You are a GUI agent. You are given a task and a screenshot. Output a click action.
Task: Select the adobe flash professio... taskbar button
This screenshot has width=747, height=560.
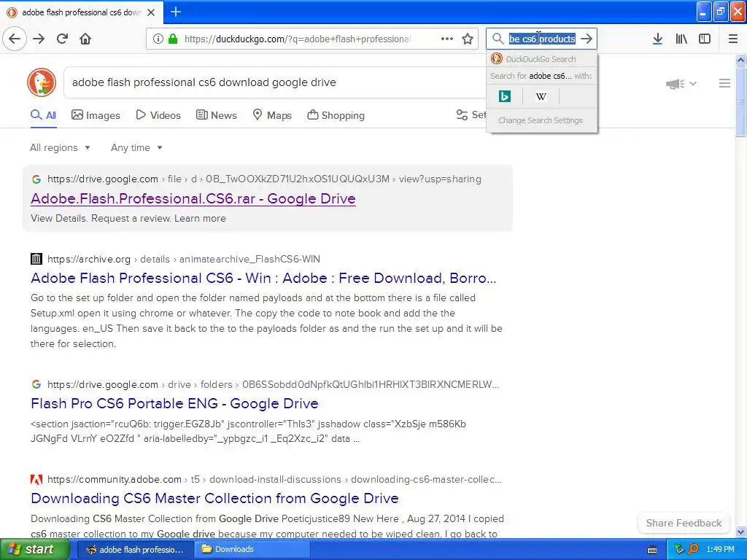coord(135,549)
